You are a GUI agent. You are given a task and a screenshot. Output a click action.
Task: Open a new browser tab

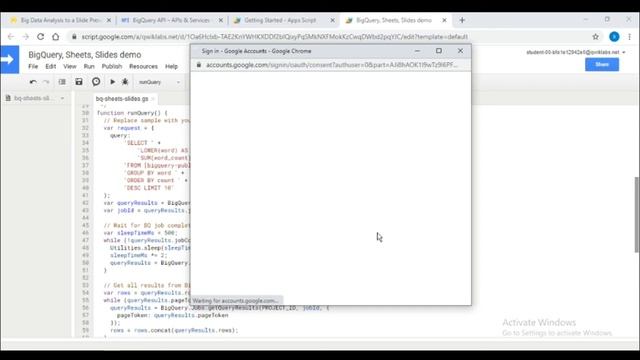point(462,20)
